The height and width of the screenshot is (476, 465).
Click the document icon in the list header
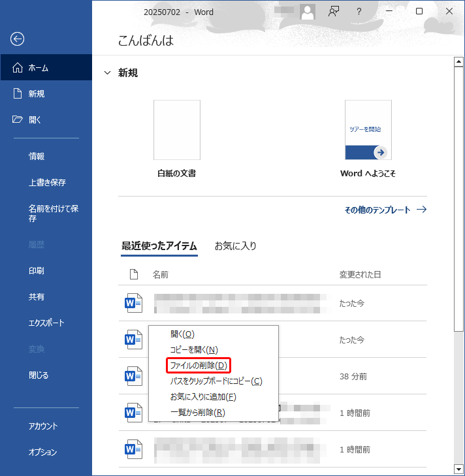(134, 274)
